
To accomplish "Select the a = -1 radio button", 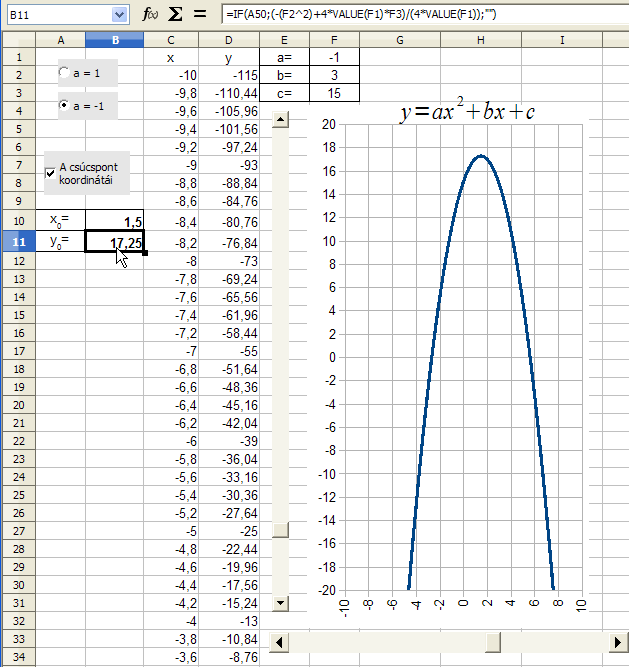I will [64, 105].
